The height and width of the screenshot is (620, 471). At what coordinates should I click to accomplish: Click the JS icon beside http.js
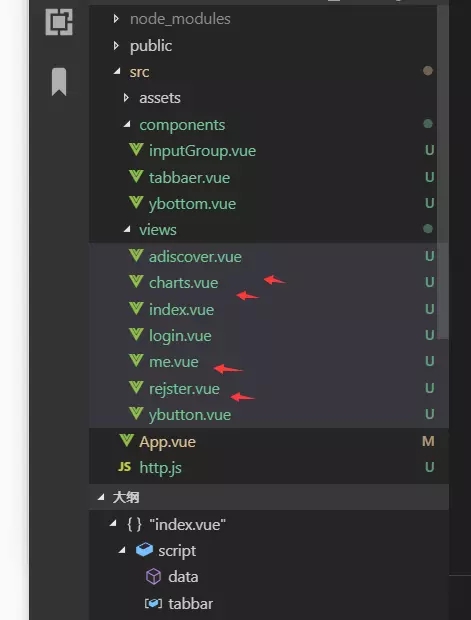pyautogui.click(x=125, y=467)
